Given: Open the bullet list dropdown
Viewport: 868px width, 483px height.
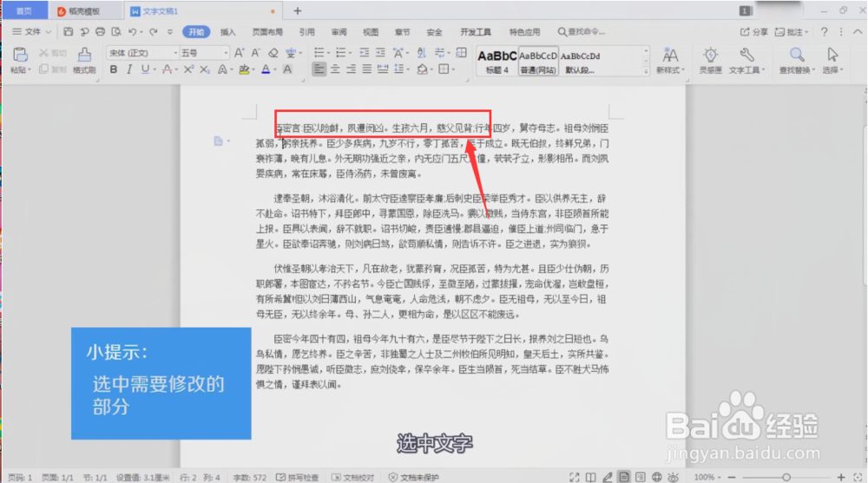Looking at the screenshot, I should pyautogui.click(x=328, y=53).
